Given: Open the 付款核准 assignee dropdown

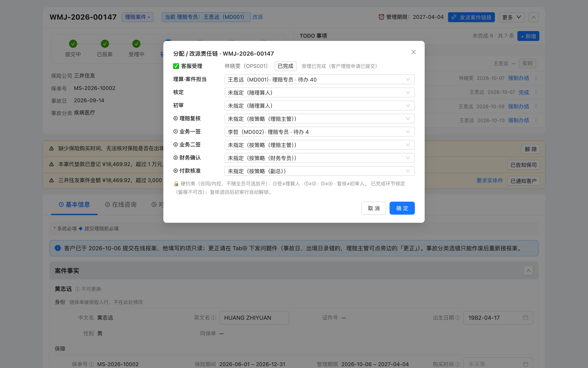Looking at the screenshot, I should (320, 171).
